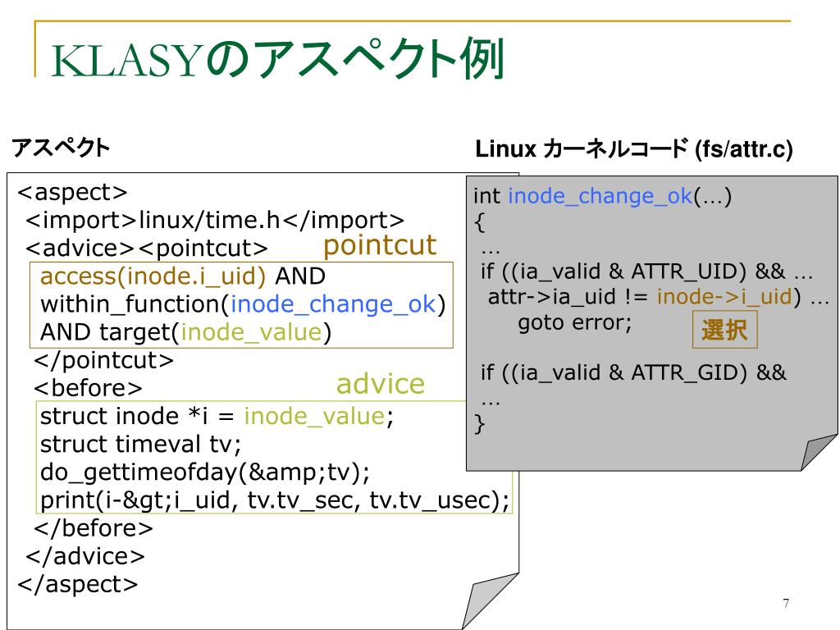
Task: Click the '</before>' closing tag
Action: click(x=94, y=528)
